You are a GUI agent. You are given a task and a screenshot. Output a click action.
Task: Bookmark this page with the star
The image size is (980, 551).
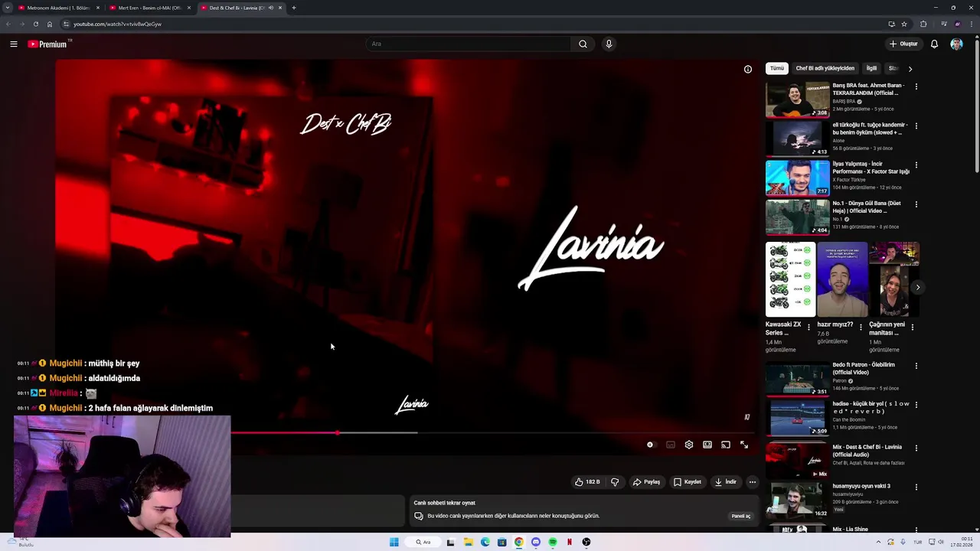coord(904,24)
